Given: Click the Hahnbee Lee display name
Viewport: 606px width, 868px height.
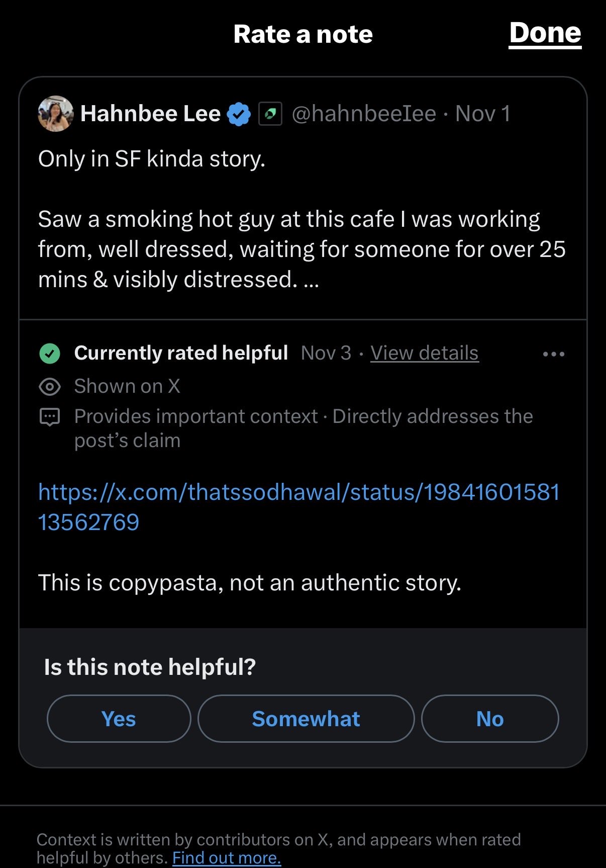Looking at the screenshot, I should coord(150,114).
